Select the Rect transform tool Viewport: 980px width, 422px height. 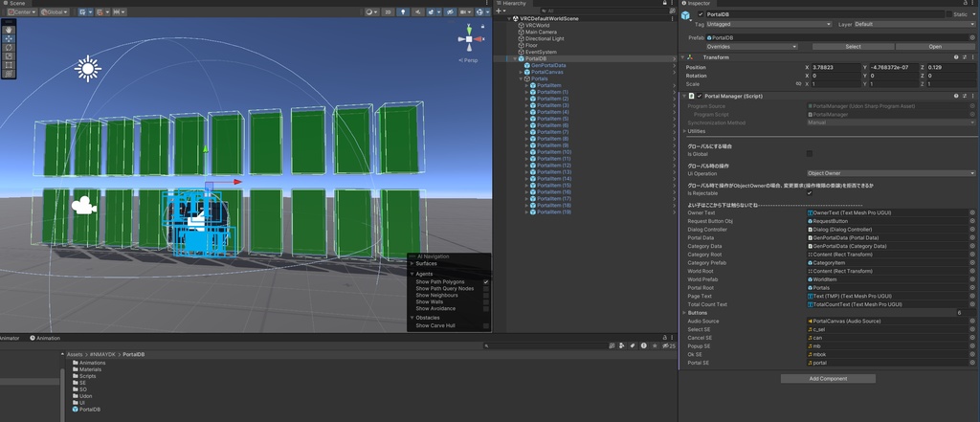(10, 64)
